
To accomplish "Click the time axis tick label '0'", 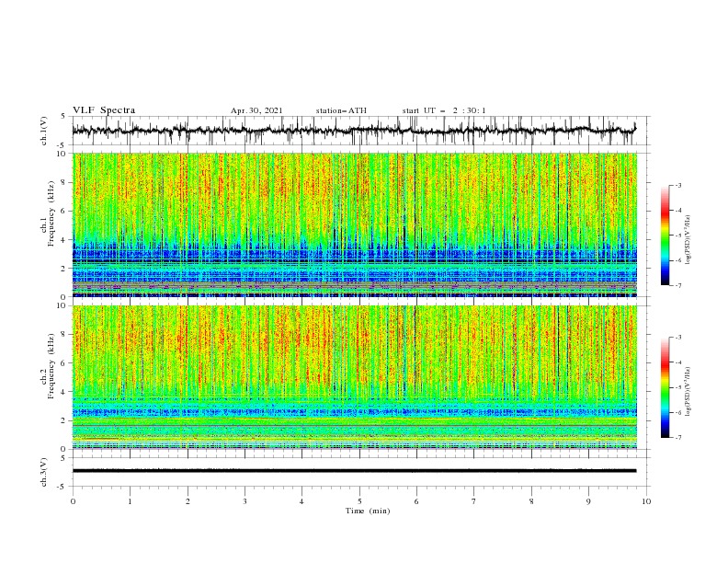I will pyautogui.click(x=73, y=501).
